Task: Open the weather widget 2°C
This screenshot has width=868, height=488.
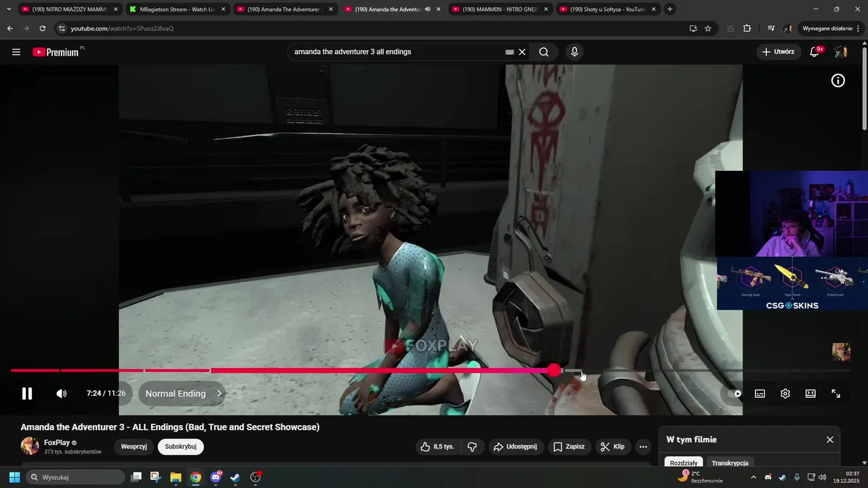Action: coord(700,477)
